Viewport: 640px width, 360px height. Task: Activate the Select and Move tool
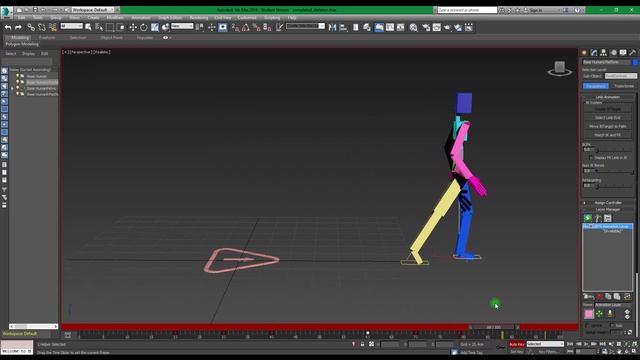coord(133,27)
